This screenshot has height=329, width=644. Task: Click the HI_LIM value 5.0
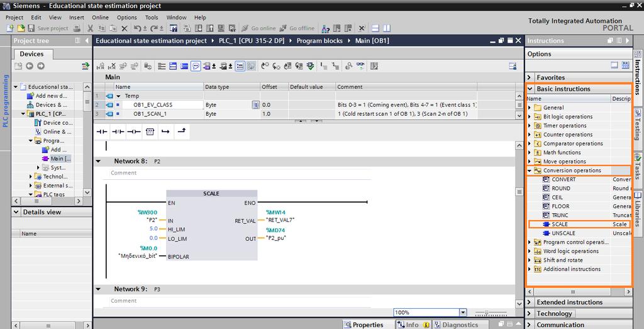point(153,229)
